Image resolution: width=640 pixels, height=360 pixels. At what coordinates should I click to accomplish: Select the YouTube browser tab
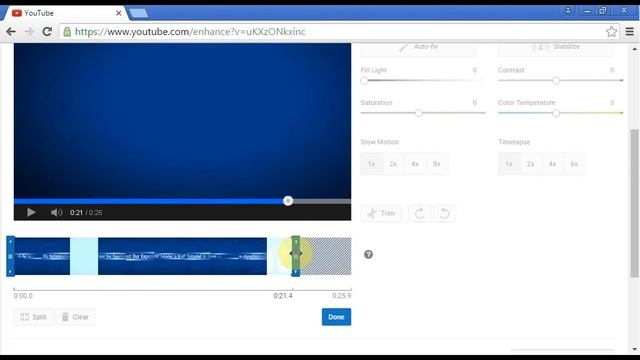[65, 13]
